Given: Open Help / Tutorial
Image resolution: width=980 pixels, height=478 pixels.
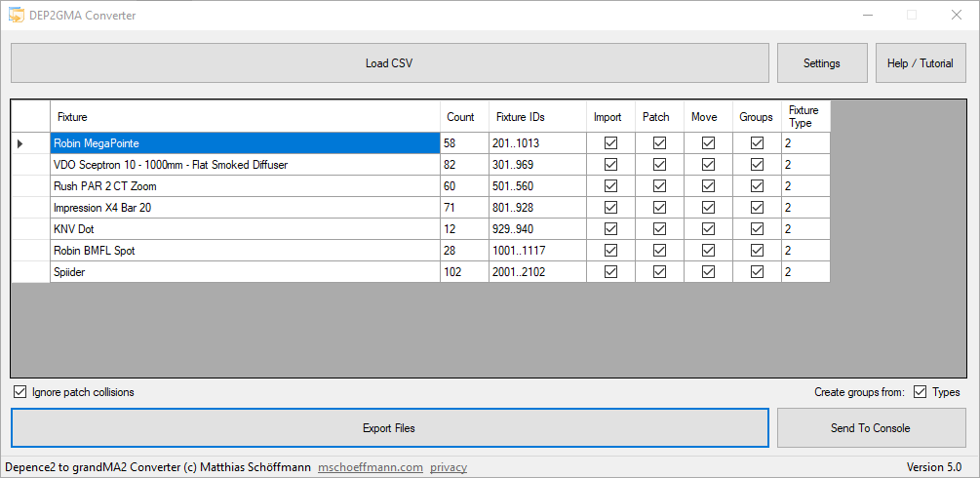Looking at the screenshot, I should click(920, 63).
